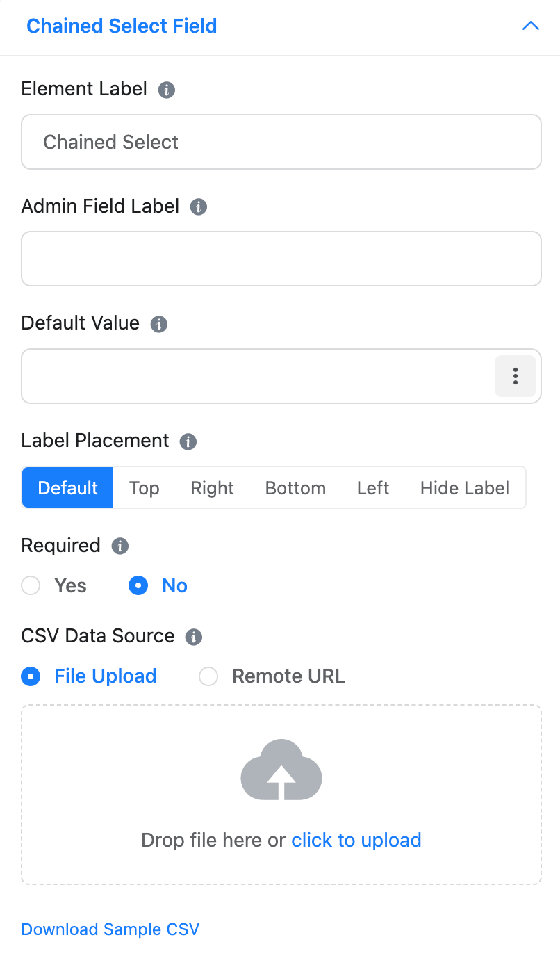Download the Sample CSV file
560x958 pixels.
pyautogui.click(x=110, y=929)
